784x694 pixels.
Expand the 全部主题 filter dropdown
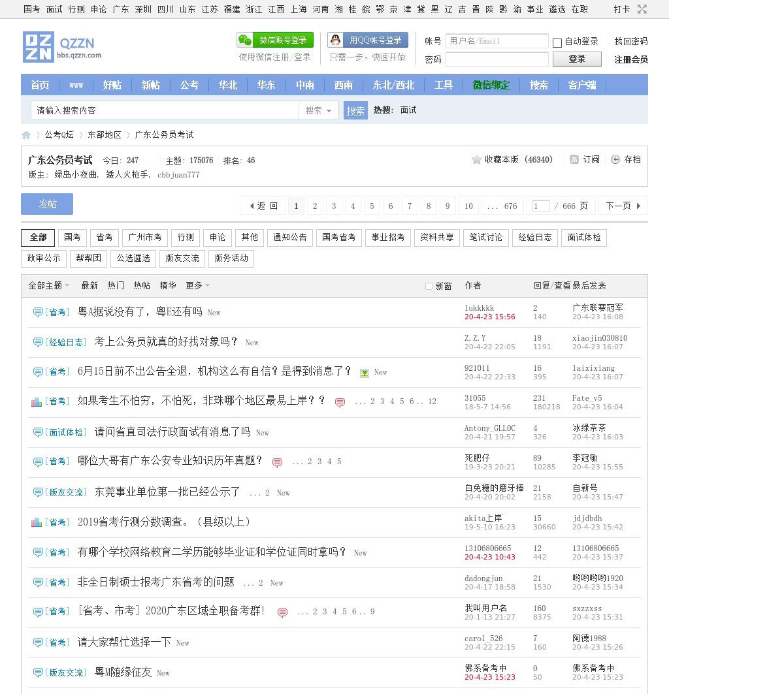[x=48, y=286]
